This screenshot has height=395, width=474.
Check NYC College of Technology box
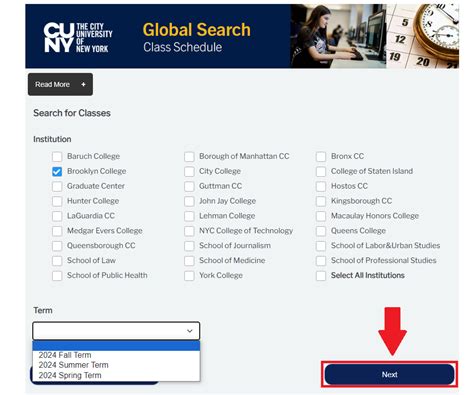click(189, 231)
